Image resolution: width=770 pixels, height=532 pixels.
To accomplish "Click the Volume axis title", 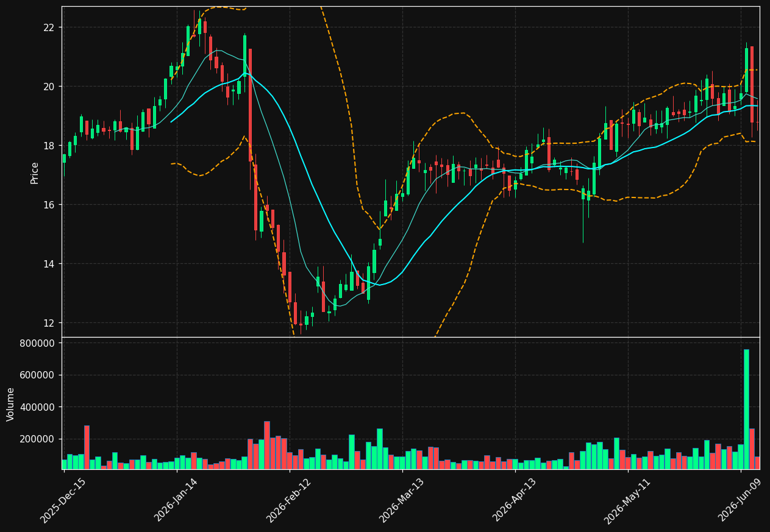I will tap(11, 403).
